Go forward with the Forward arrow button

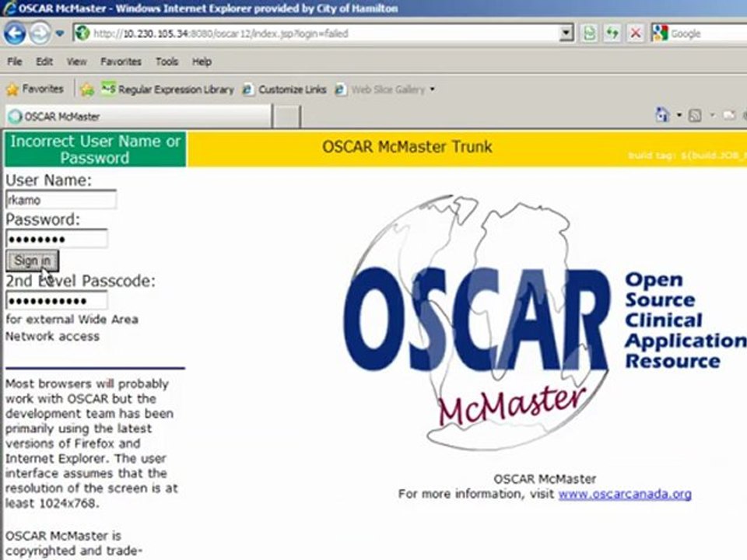pyautogui.click(x=40, y=33)
